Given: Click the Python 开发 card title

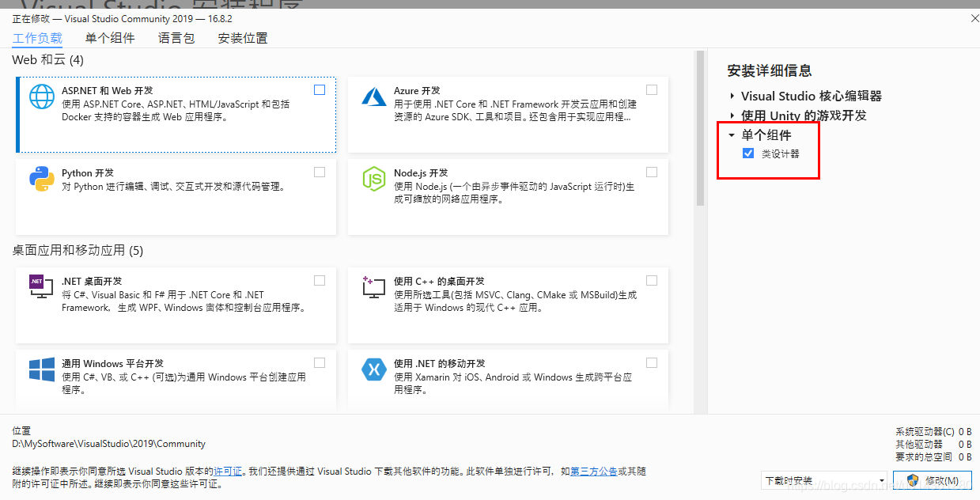Looking at the screenshot, I should tap(88, 173).
